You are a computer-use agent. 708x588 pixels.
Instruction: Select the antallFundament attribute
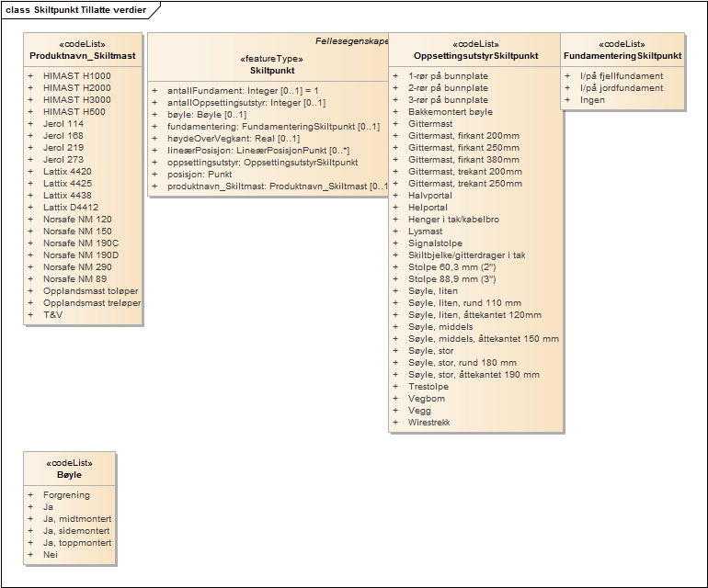(x=242, y=91)
